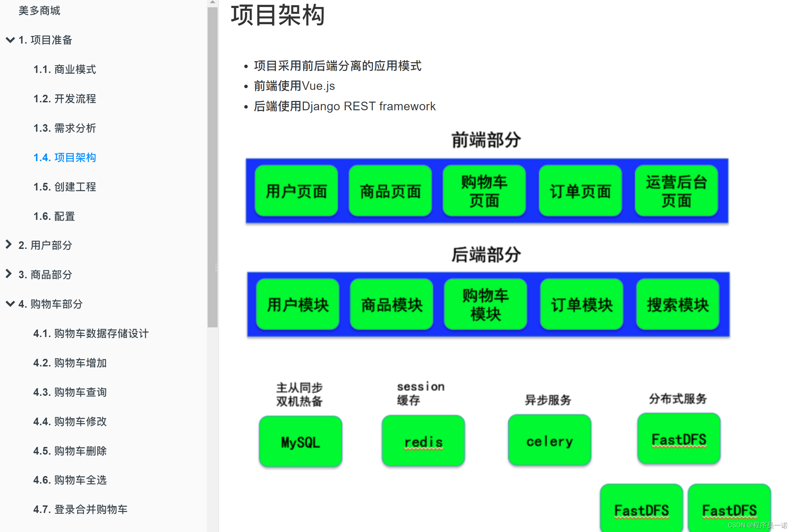
Task: Click the 1.5. 创建工程 sidebar link
Action: (x=67, y=186)
